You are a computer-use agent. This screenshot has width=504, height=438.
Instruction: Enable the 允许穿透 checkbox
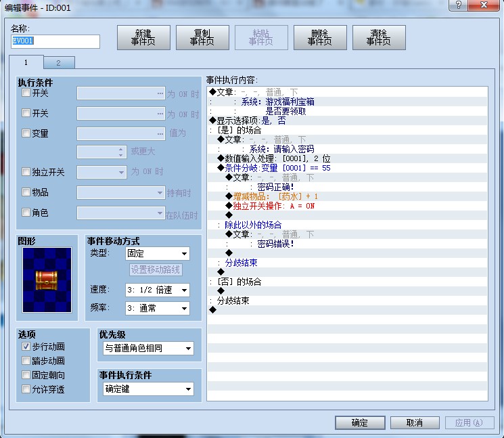pyautogui.click(x=26, y=389)
